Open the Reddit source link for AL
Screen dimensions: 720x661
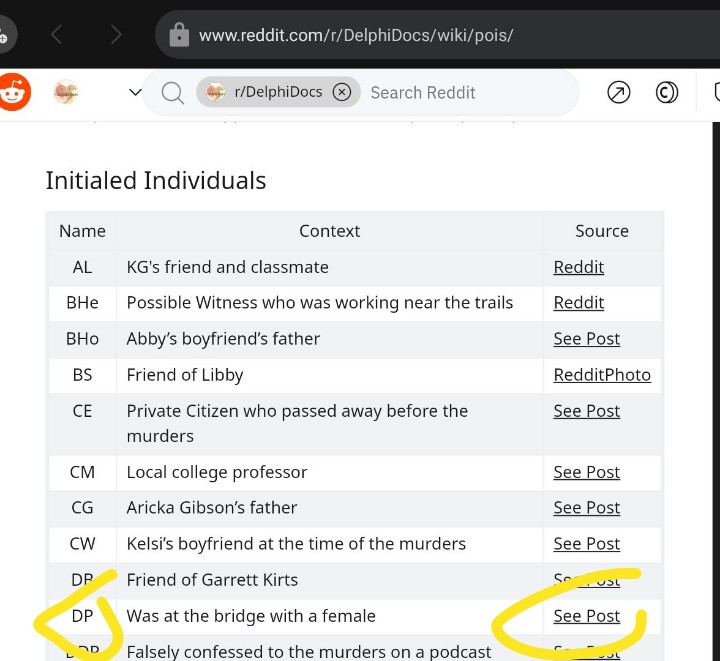point(579,267)
